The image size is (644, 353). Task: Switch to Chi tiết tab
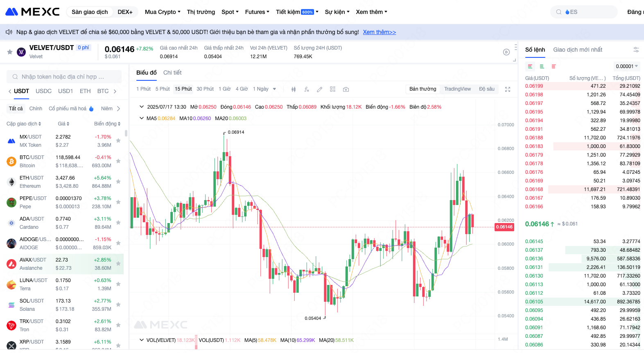pyautogui.click(x=172, y=73)
